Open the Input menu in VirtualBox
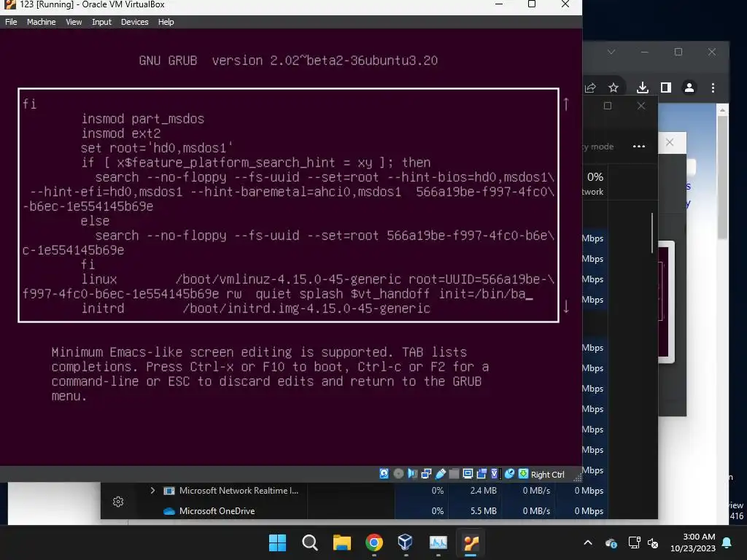This screenshot has width=747, height=560. coord(101,22)
